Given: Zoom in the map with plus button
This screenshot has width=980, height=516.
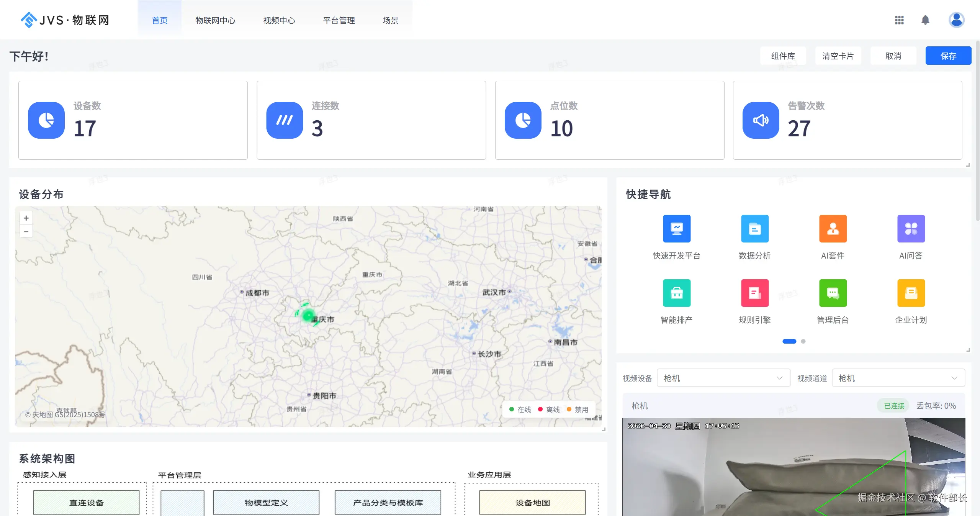Looking at the screenshot, I should click(x=26, y=218).
